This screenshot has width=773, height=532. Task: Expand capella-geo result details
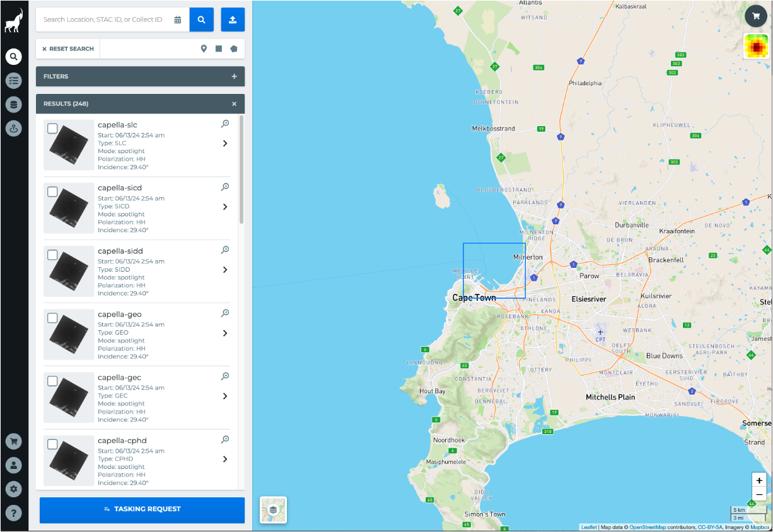[225, 333]
